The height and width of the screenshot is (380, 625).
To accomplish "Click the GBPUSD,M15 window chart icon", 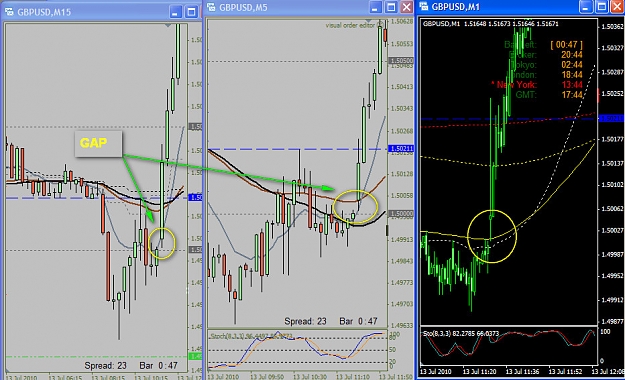I will 9,12.
